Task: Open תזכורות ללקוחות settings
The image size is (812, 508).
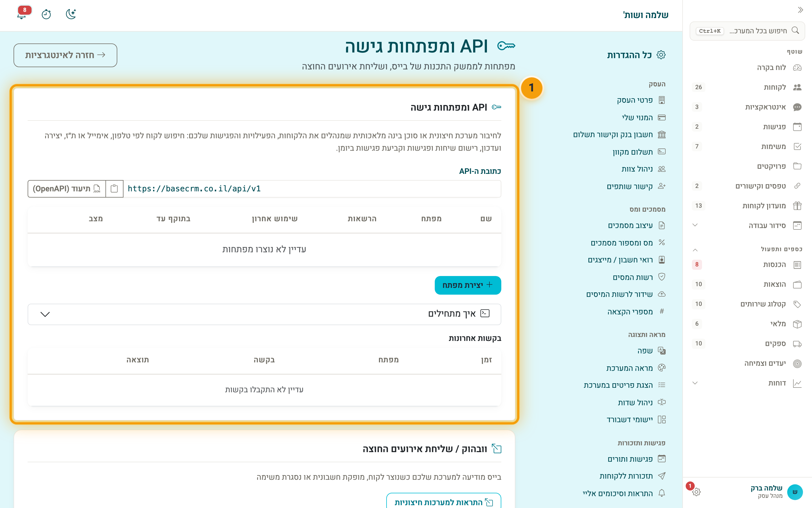Action: pos(632,476)
